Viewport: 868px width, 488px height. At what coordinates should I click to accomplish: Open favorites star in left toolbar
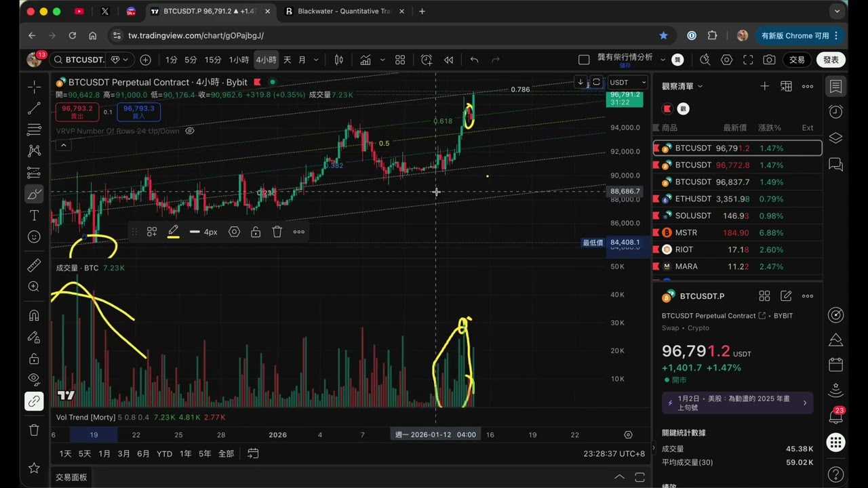pyautogui.click(x=34, y=468)
